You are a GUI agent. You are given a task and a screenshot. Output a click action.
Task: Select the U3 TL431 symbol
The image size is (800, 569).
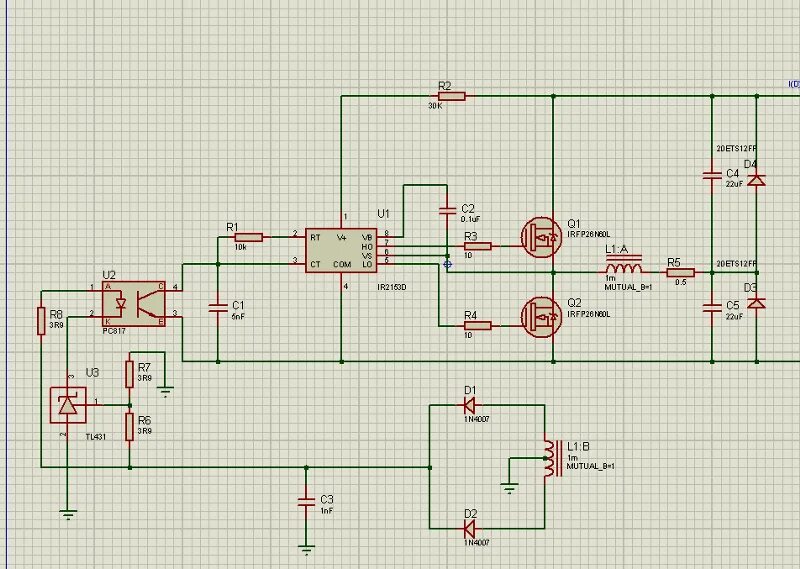68,405
